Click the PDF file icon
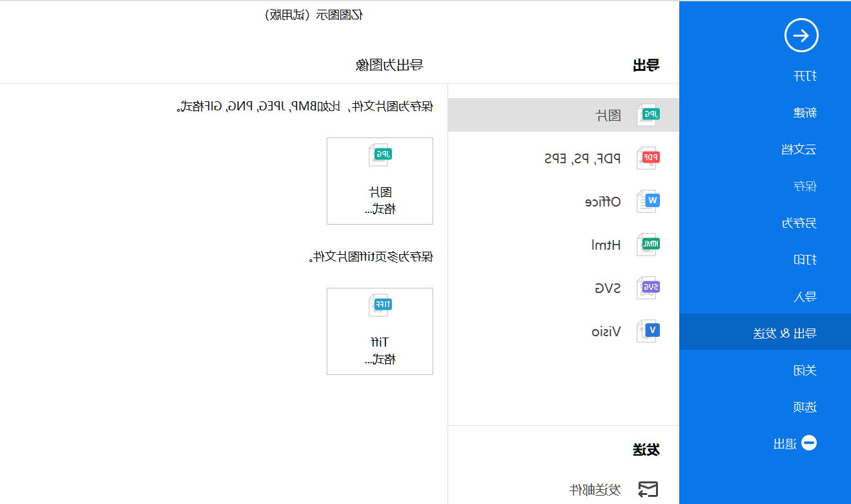851x504 pixels. point(648,158)
